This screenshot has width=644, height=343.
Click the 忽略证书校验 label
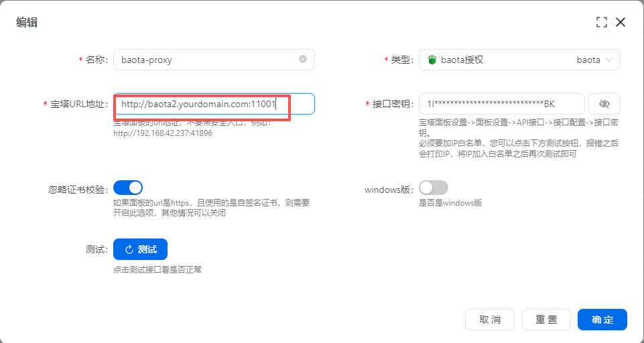pos(73,189)
